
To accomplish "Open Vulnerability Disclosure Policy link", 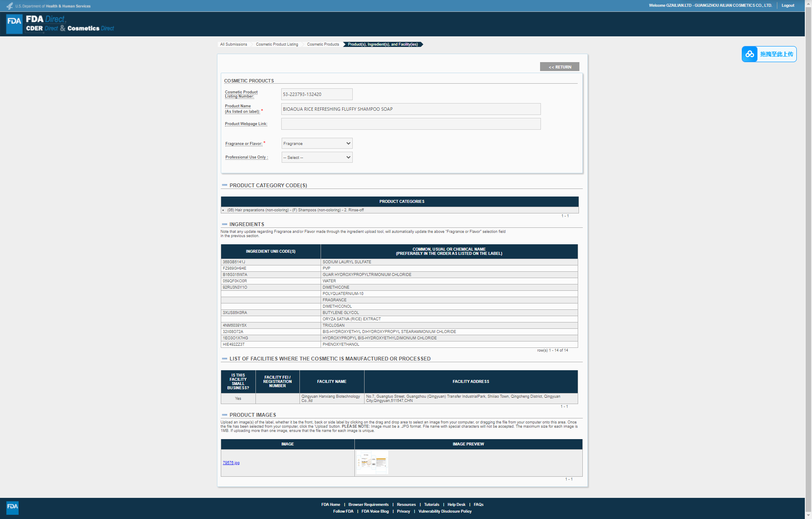I will tap(445, 511).
